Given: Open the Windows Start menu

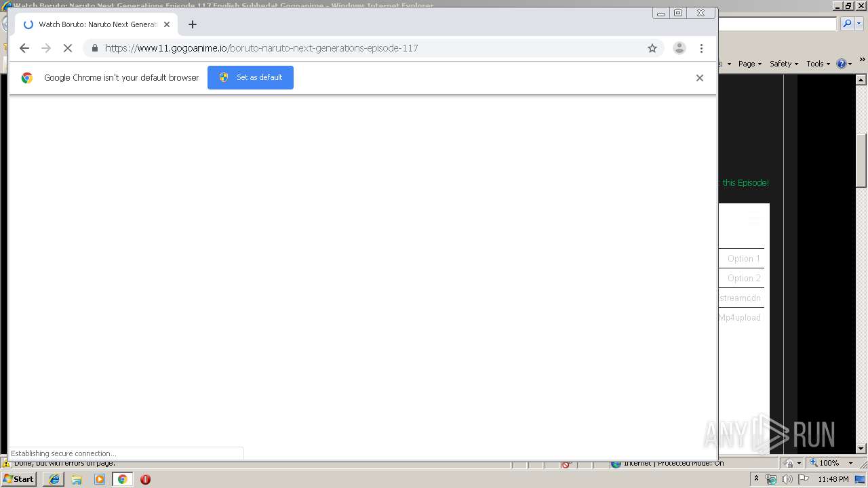Looking at the screenshot, I should click(x=19, y=479).
